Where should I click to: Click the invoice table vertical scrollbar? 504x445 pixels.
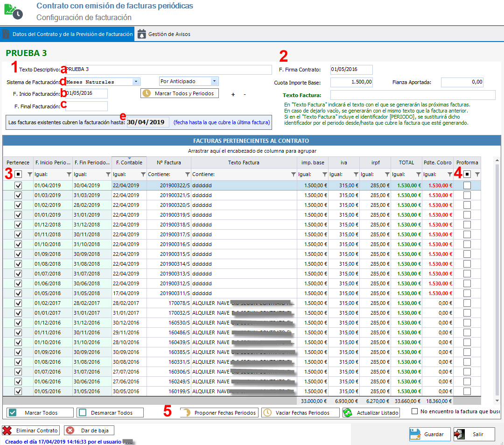tap(497, 280)
